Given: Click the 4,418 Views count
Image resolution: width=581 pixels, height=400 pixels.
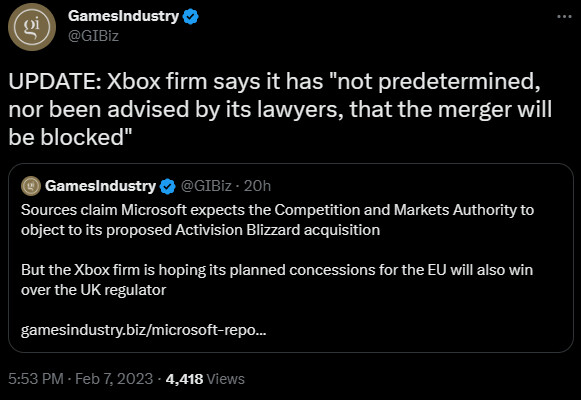Looking at the screenshot, I should (x=205, y=379).
